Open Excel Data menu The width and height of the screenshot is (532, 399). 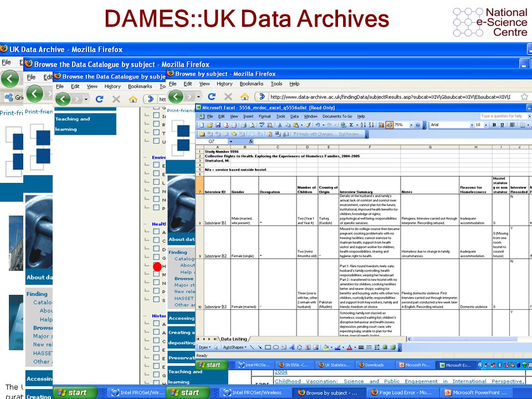pos(294,116)
